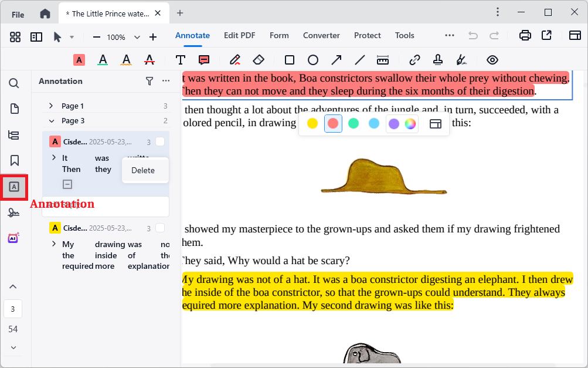Tick the checkbox on the yellow highlight annotation
Screen dimensions: 588x368
coord(161,228)
